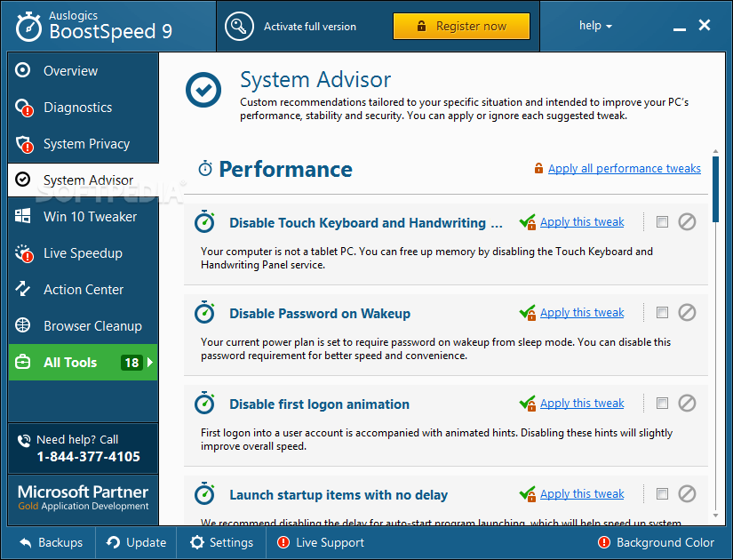This screenshot has width=733, height=560.
Task: Select the System Advisor sidebar item
Action: click(x=84, y=180)
